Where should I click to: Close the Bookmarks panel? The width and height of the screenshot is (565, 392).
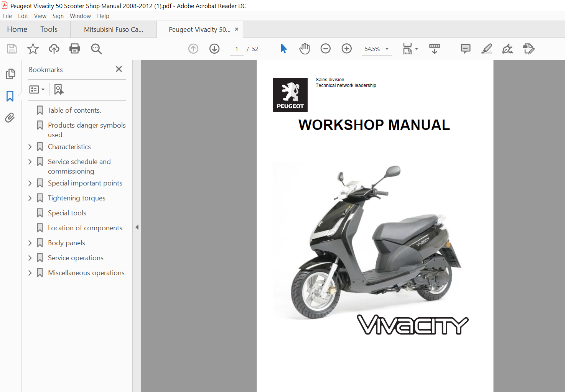tap(119, 69)
